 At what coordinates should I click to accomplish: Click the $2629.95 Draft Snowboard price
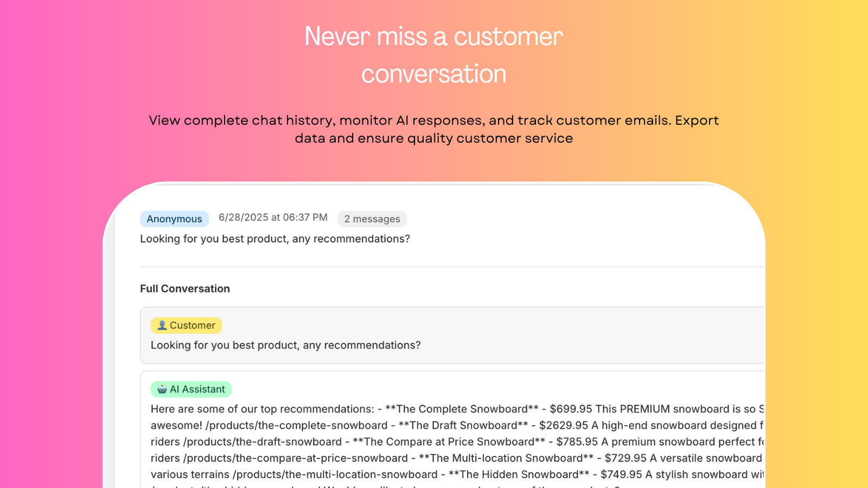564,426
